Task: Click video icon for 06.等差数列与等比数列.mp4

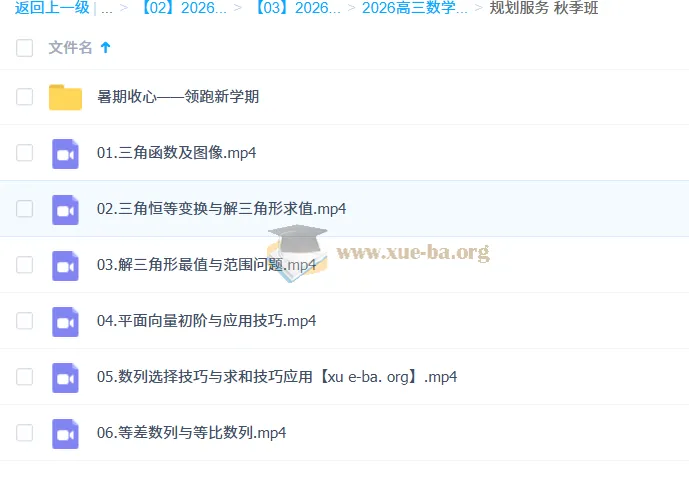Action: coord(65,433)
